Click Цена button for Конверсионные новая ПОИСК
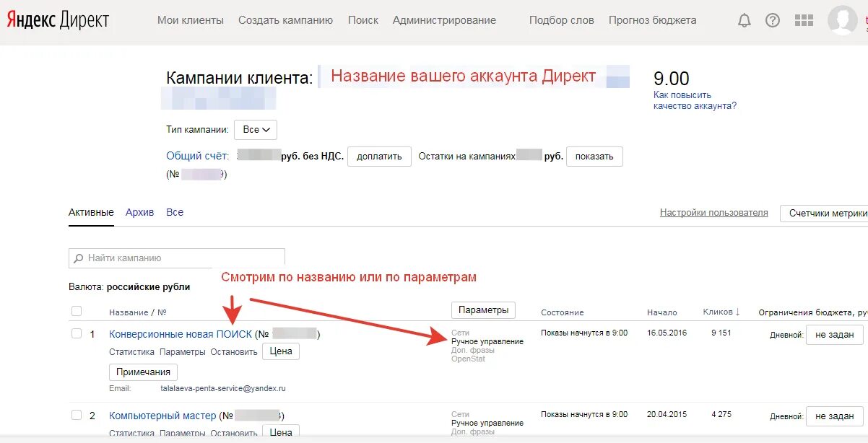 click(281, 351)
